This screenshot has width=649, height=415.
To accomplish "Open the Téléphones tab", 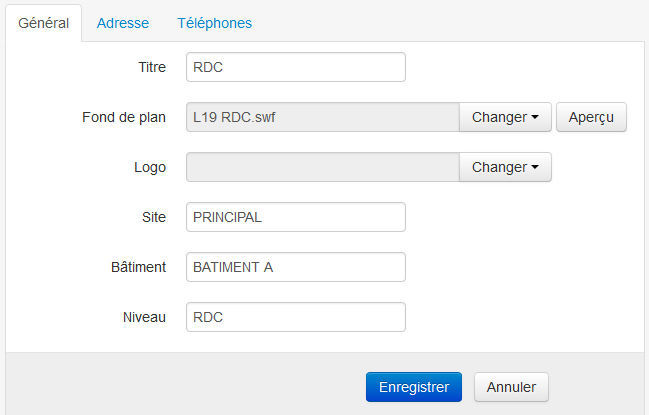I will click(x=214, y=22).
